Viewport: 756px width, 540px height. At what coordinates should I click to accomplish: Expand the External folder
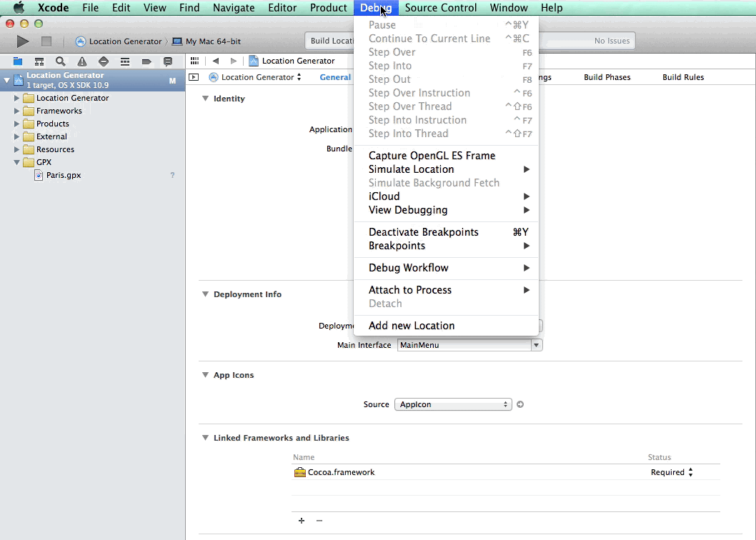click(x=16, y=136)
